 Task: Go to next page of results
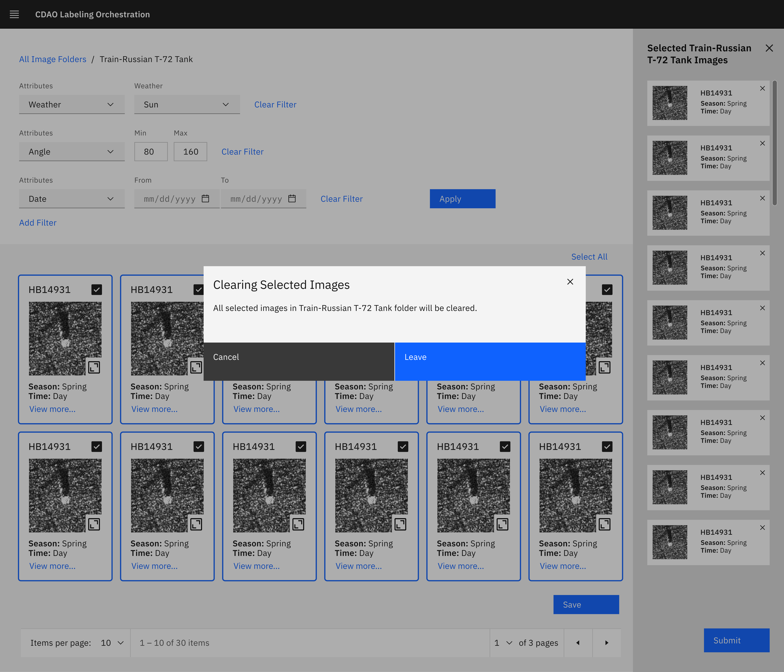tap(607, 643)
